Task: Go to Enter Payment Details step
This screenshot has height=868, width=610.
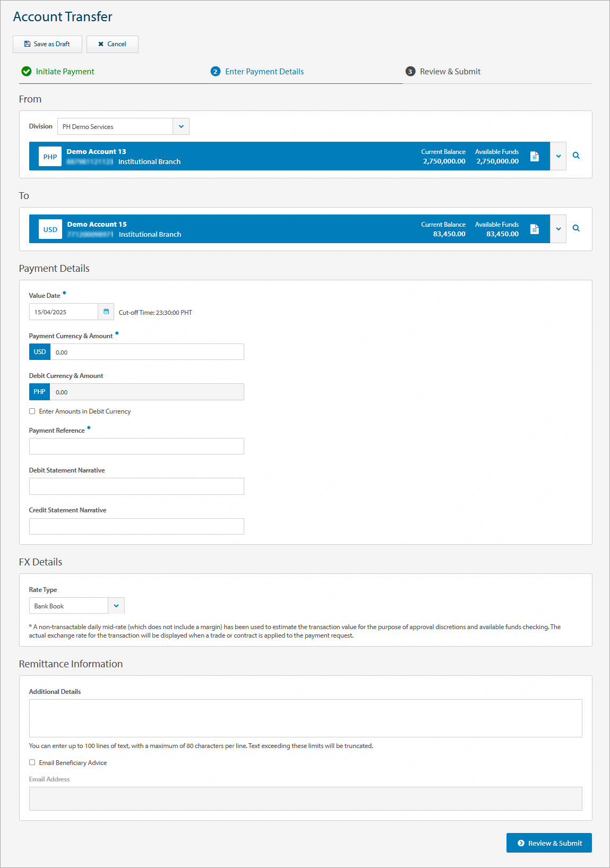Action: [264, 72]
